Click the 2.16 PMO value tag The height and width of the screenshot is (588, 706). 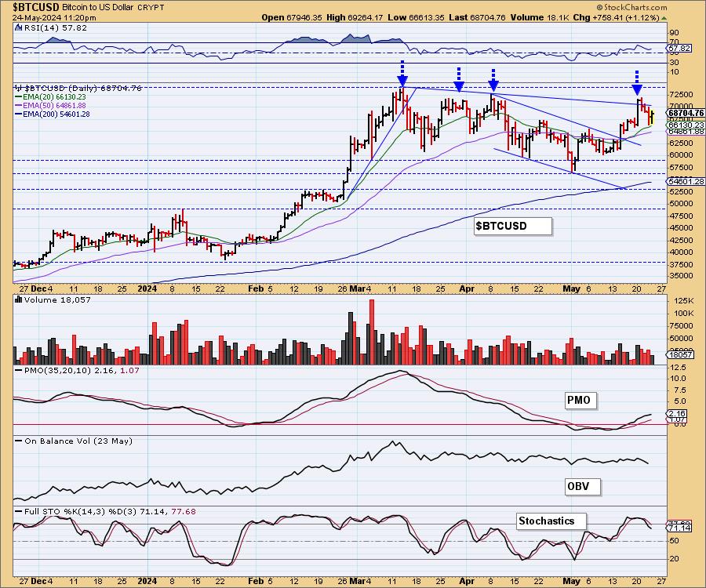point(677,413)
